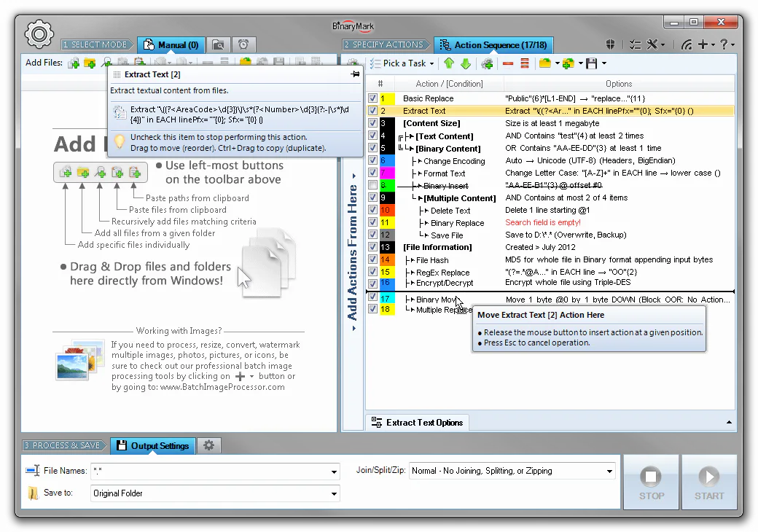Click the shield icon in top-right toolbar
This screenshot has height=532, width=758.
pos(611,44)
